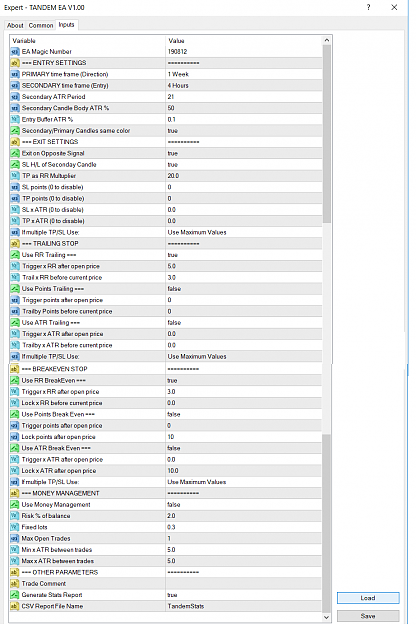Click Trigger x RR after open price icon under TRAILING STOP
Viewport: 416px width, 625px height.
coord(15,266)
